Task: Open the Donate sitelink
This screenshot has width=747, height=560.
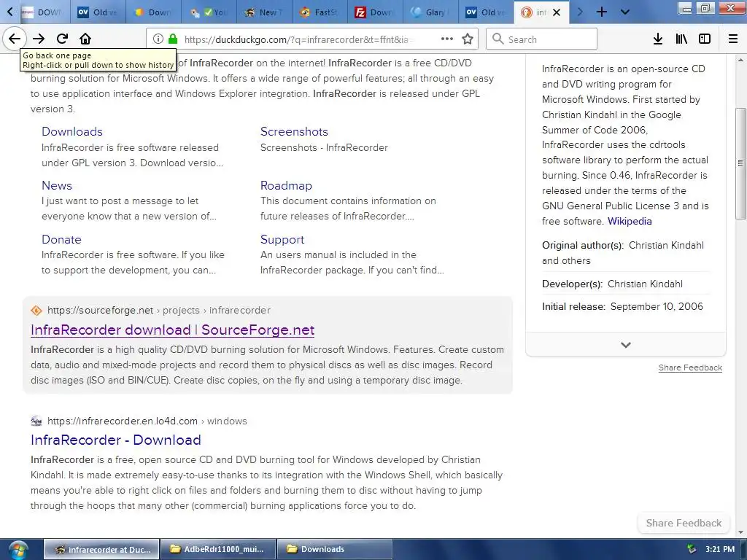Action: (x=61, y=239)
